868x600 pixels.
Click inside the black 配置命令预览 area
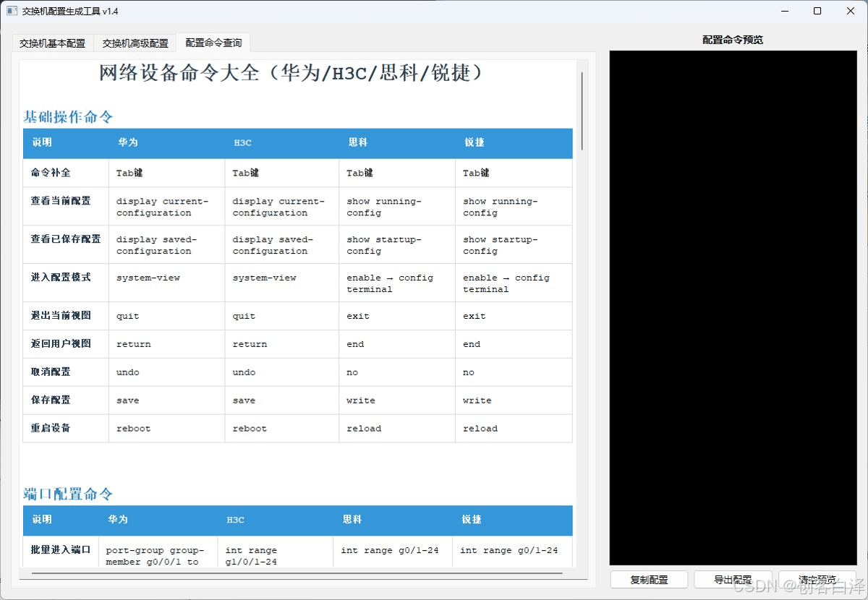click(x=733, y=308)
